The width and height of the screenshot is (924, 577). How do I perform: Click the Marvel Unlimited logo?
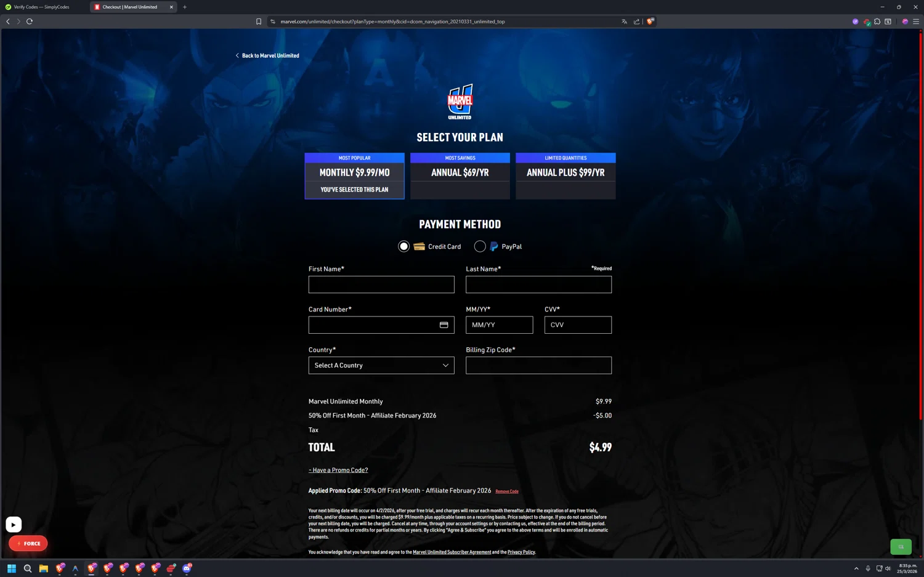(460, 102)
